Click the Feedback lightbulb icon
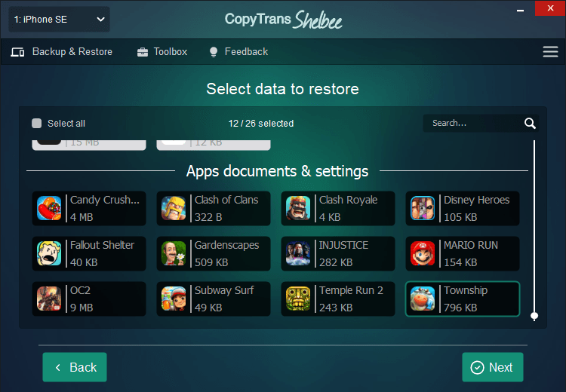566x392 pixels. point(214,52)
